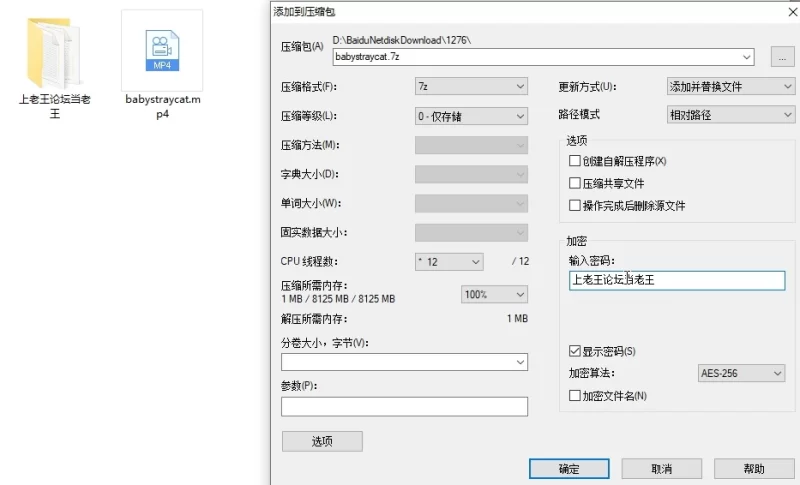Expand the 分卷大小，字节 combo box

click(x=520, y=362)
